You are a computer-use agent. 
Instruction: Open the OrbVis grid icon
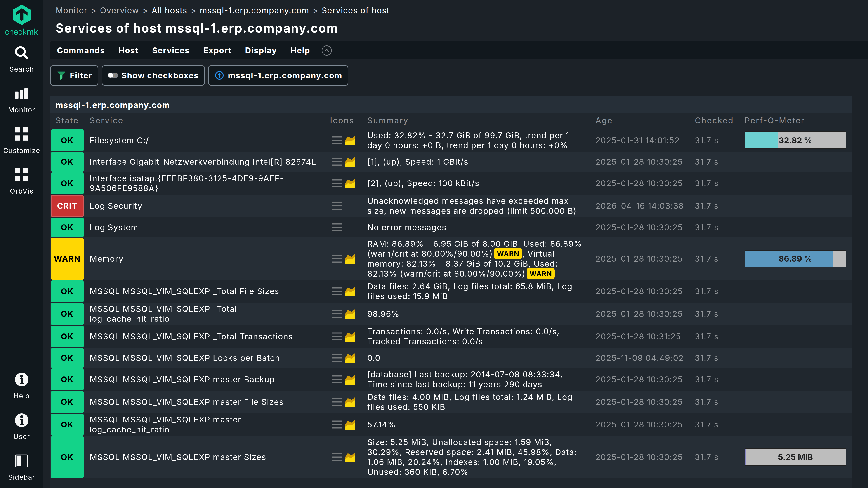(x=21, y=175)
